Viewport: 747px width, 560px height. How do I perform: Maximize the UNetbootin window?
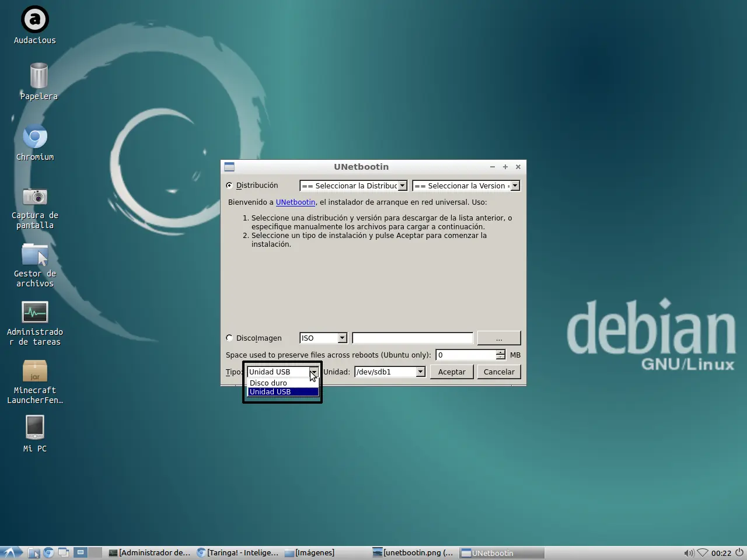505,167
